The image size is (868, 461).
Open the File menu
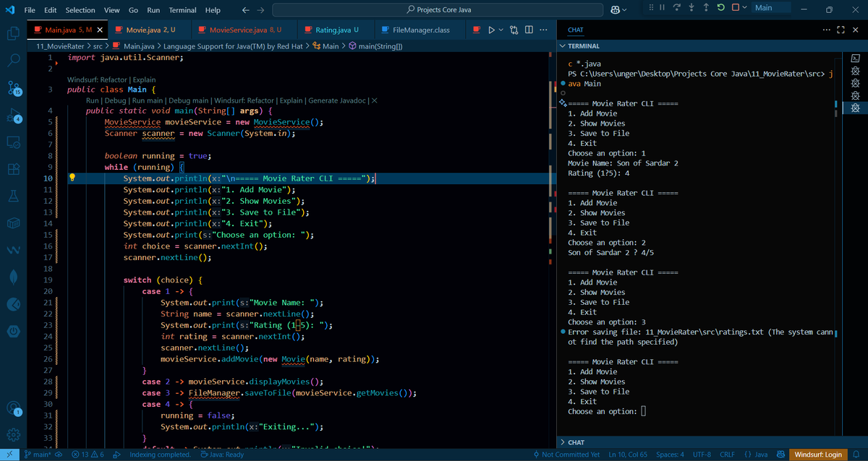tap(30, 10)
